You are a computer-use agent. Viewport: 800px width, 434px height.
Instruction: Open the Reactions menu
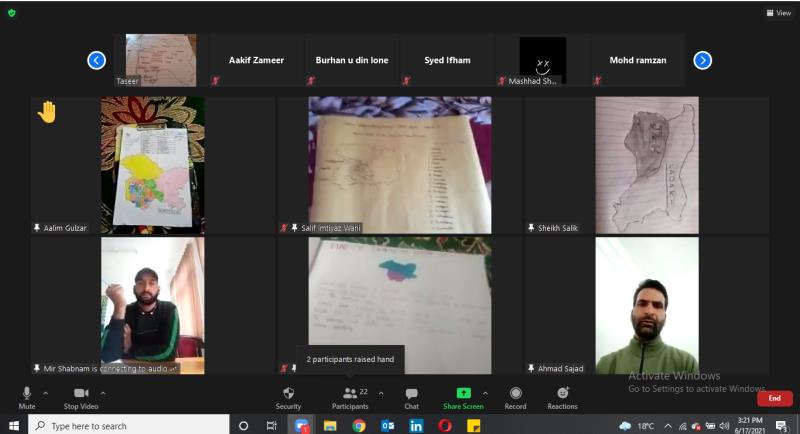click(562, 395)
